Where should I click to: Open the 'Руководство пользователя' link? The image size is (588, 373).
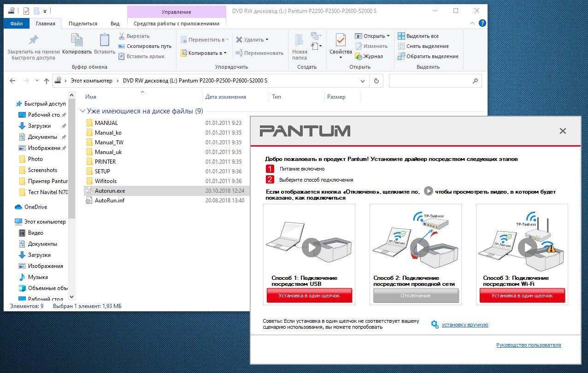point(529,345)
